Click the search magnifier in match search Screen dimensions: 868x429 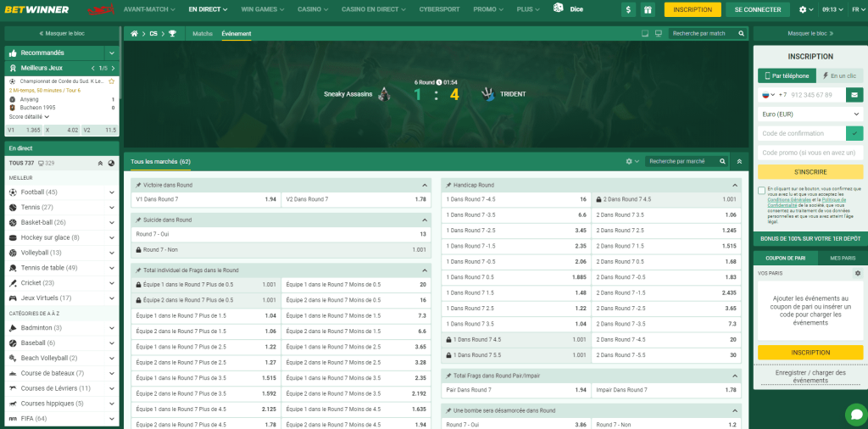tap(741, 34)
